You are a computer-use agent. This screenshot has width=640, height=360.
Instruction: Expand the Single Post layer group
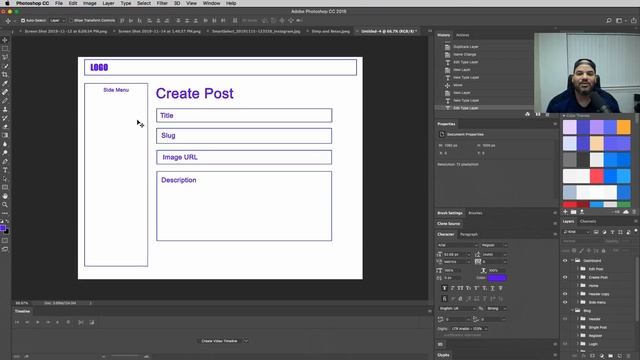click(578, 327)
